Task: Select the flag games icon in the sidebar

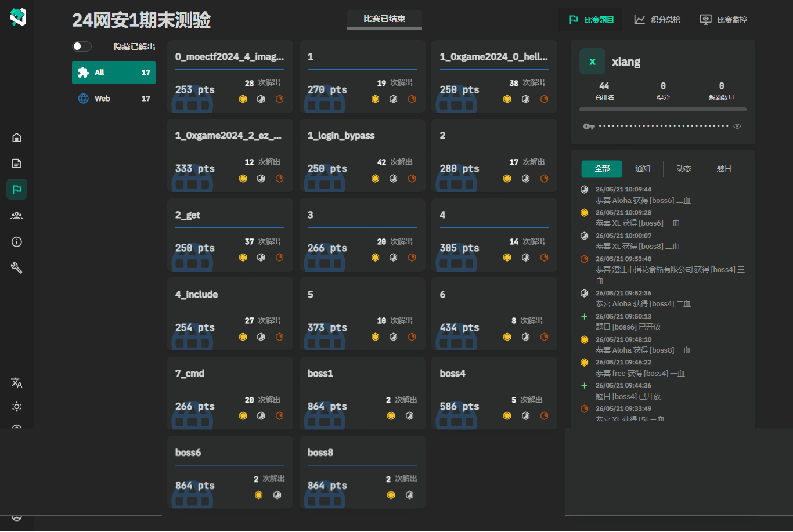Action: pos(17,189)
